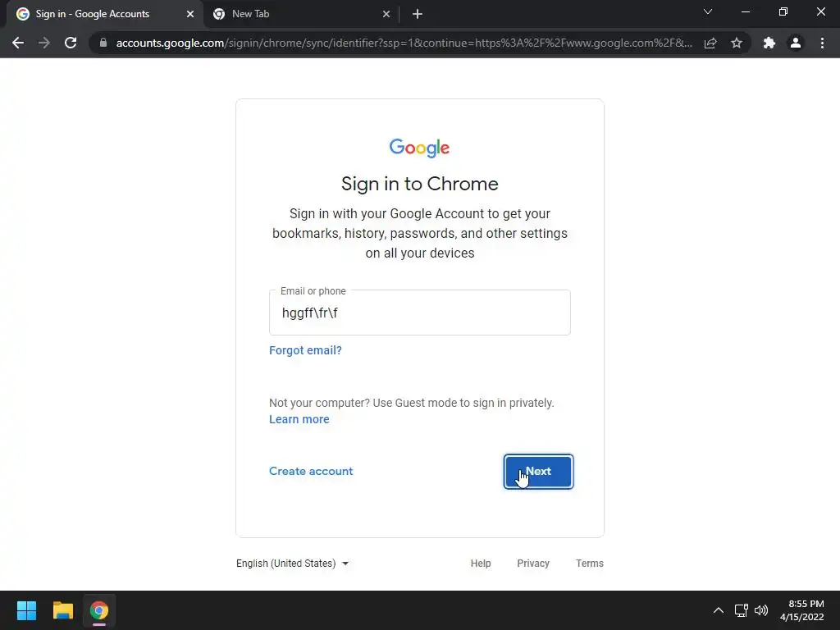840x630 pixels.
Task: Open File Explorer from the taskbar
Action: (x=62, y=610)
